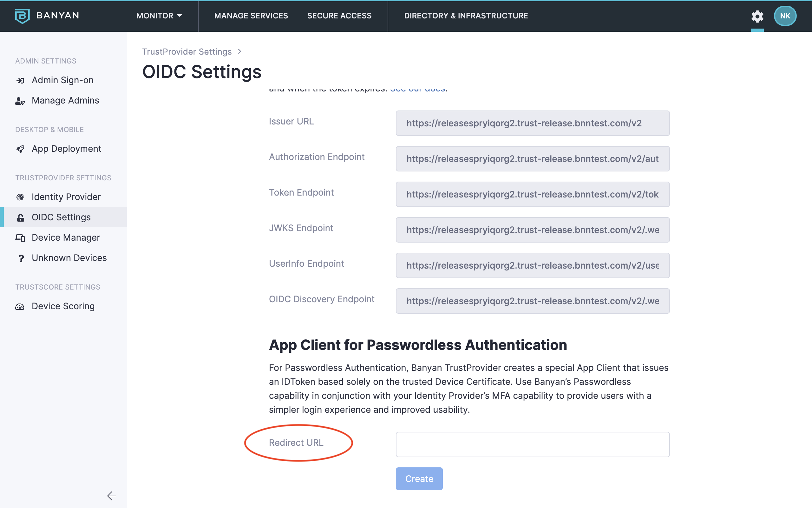Click the Unknown Devices question mark icon
This screenshot has width=812, height=508.
click(x=21, y=258)
